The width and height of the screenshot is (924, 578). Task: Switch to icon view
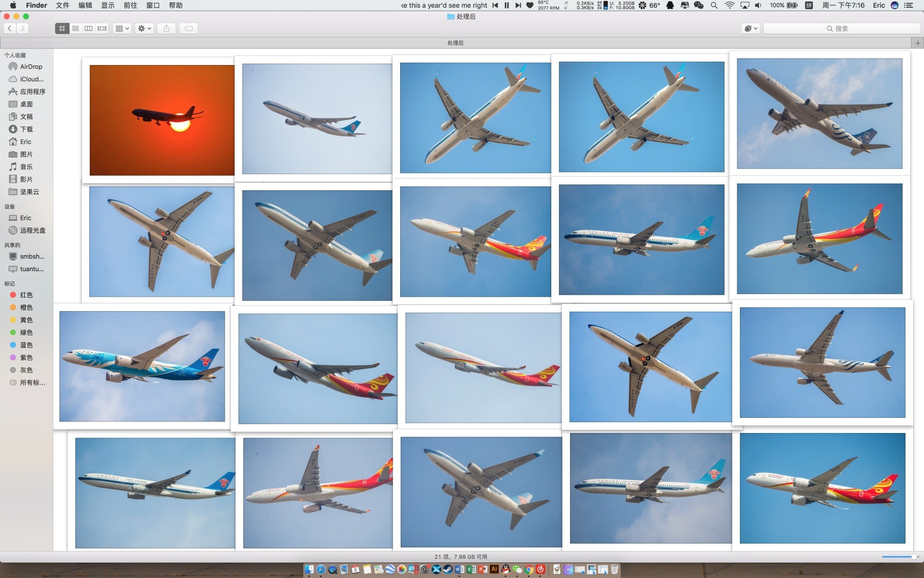[62, 28]
